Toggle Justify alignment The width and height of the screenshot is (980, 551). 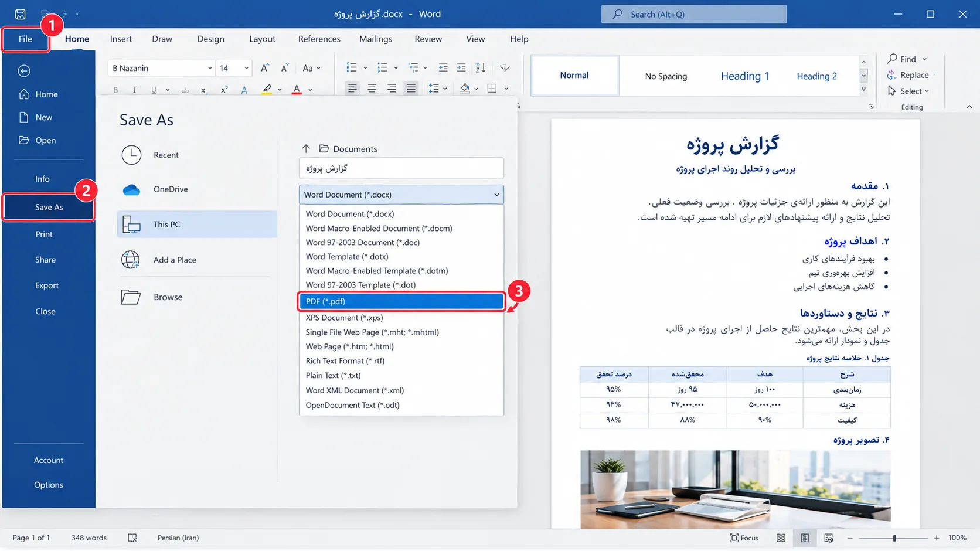(x=411, y=89)
